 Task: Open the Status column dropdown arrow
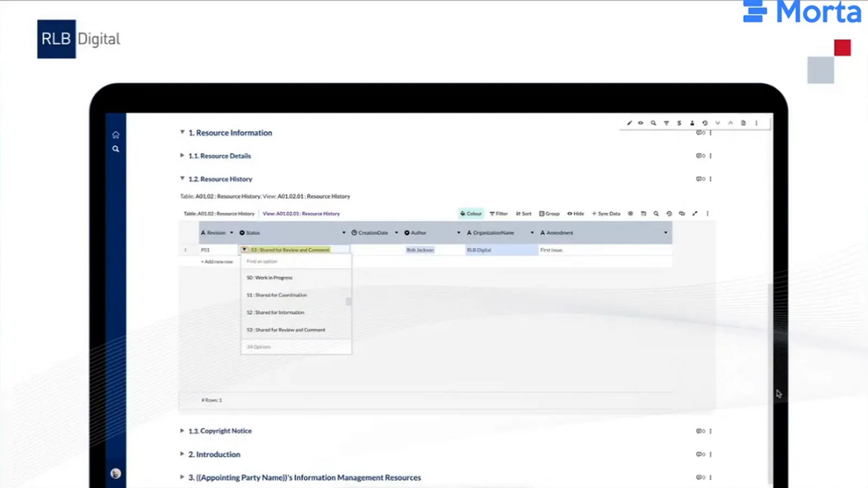[x=344, y=233]
